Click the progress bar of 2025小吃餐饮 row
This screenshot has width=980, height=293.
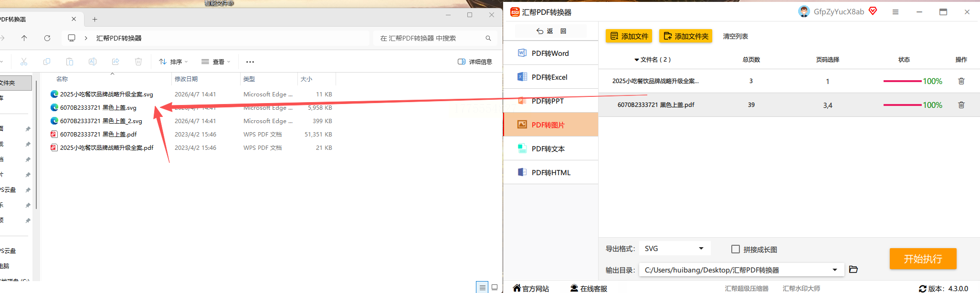coord(902,81)
